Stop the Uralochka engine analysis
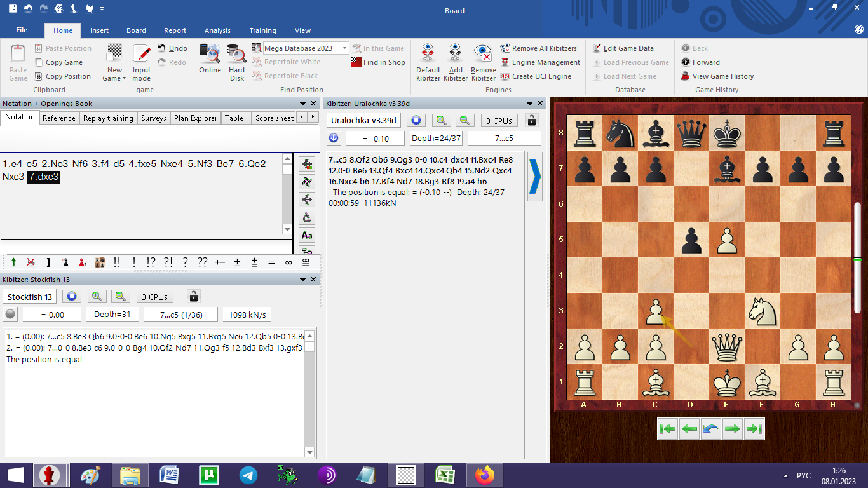The width and height of the screenshot is (868, 488). [416, 120]
